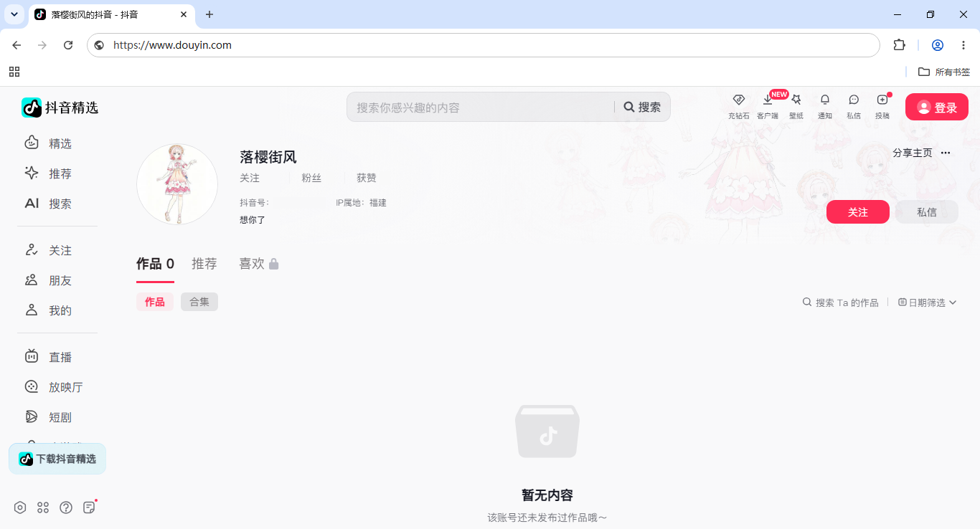Click the Douyin logo in header
The image size is (980, 529).
pyautogui.click(x=60, y=108)
